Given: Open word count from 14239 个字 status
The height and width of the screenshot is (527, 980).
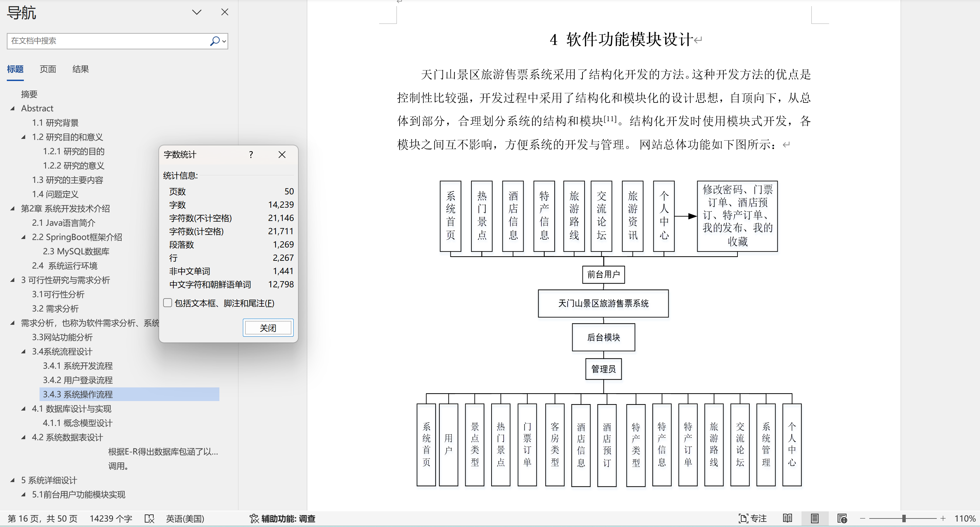Looking at the screenshot, I should point(111,518).
